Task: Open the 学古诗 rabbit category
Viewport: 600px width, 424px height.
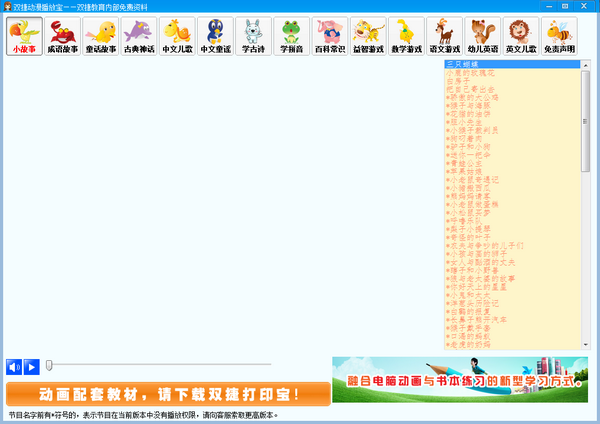Action: click(253, 36)
